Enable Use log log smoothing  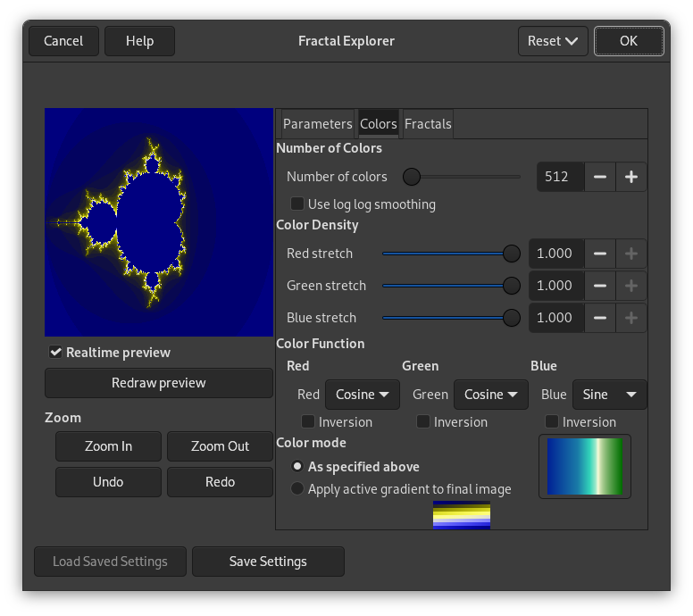pos(298,204)
